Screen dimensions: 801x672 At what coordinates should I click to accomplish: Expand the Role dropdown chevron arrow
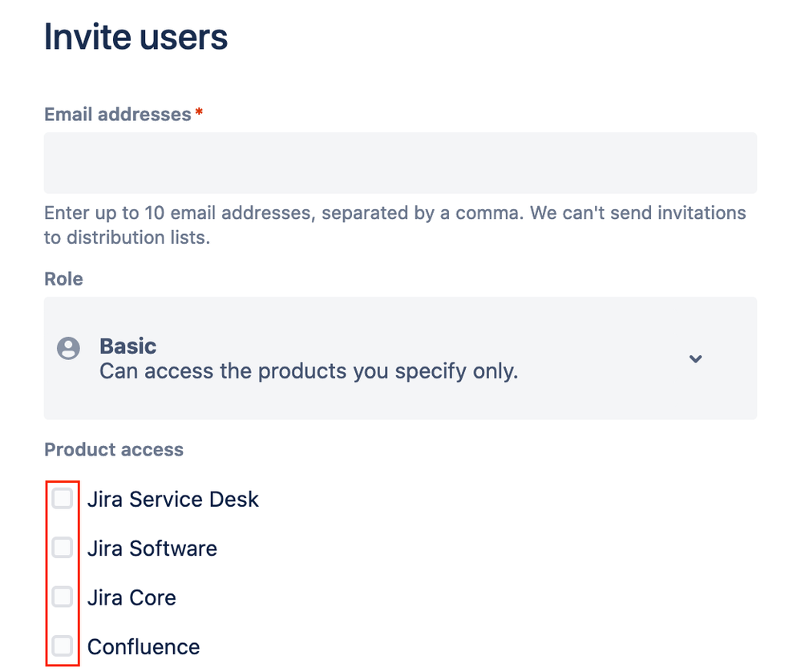(x=695, y=358)
